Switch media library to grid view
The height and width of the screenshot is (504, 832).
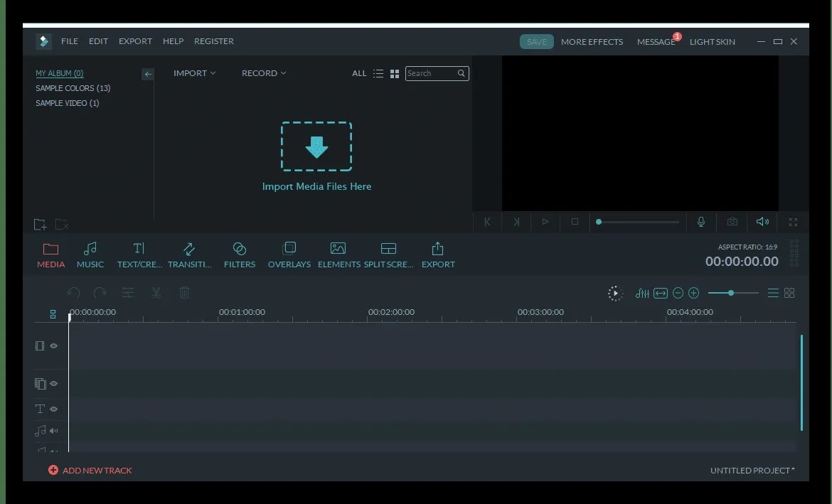394,74
